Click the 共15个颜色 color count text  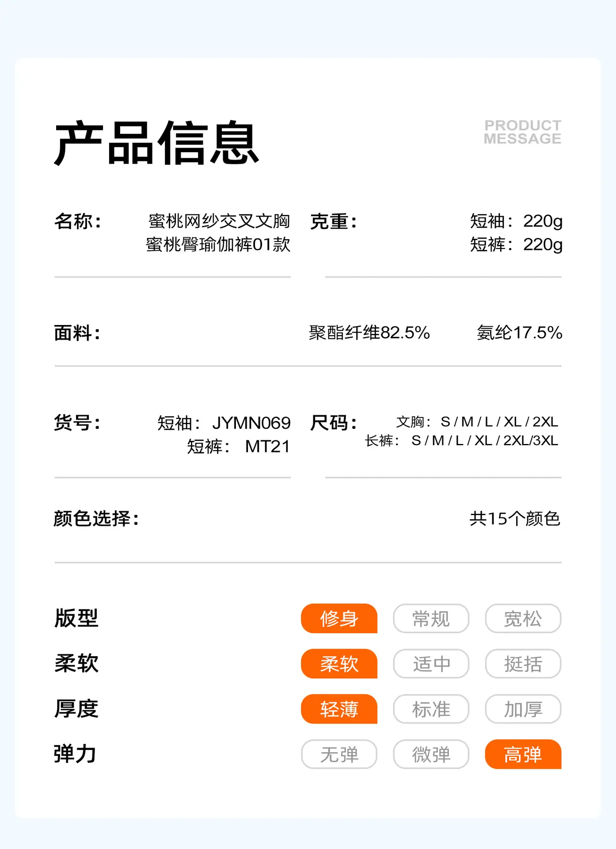pos(515,518)
